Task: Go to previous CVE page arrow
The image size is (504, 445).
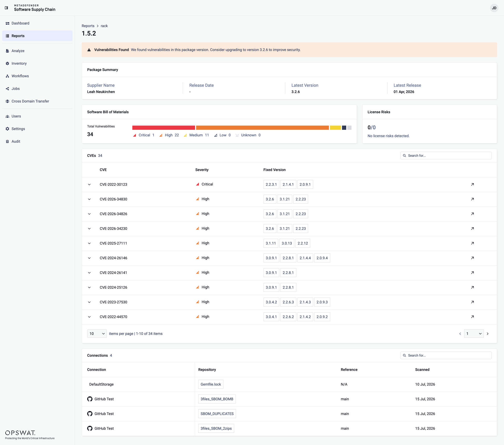Action: 460,334
